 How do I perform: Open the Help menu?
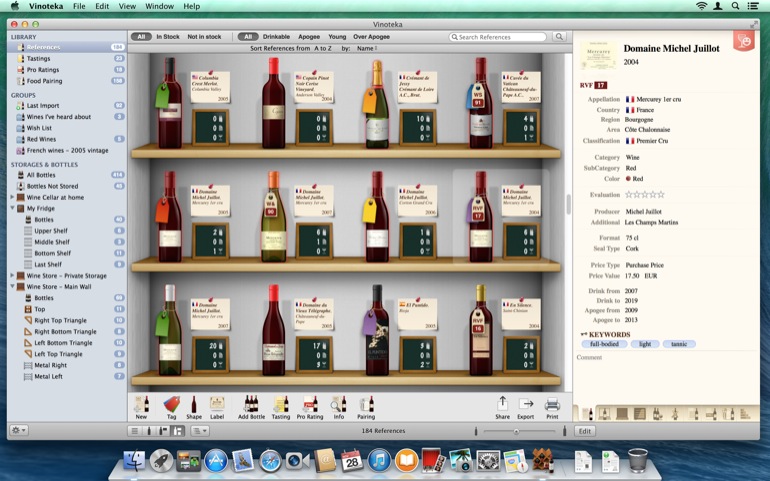coord(192,6)
